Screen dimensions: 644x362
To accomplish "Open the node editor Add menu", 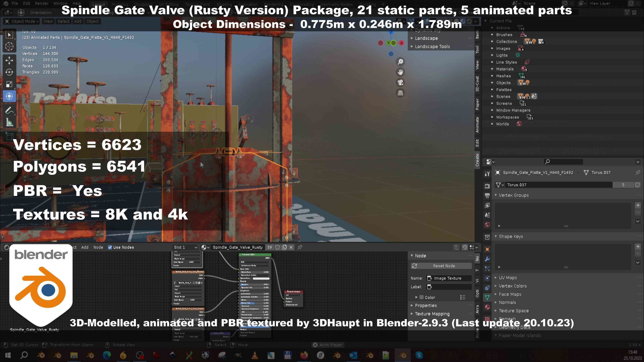I will [85, 247].
